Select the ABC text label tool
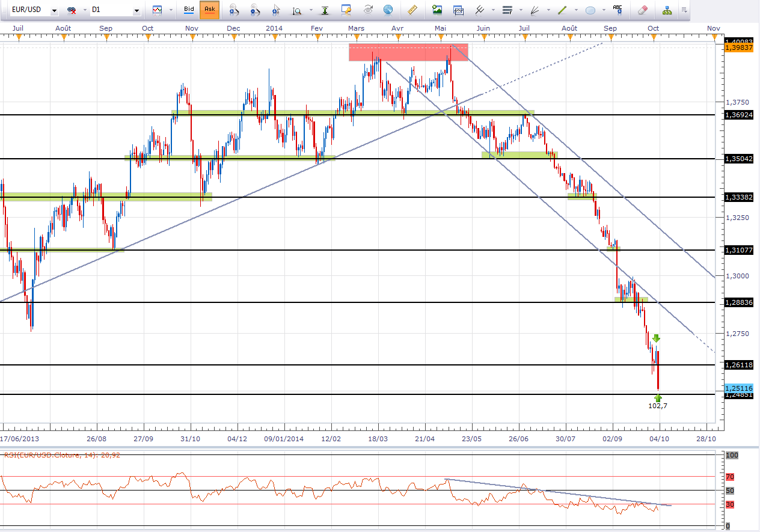The height and width of the screenshot is (532, 760). (x=617, y=9)
